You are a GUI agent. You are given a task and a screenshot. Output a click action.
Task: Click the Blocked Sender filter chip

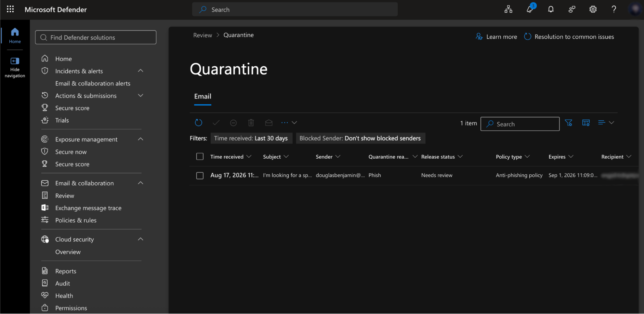click(x=360, y=138)
